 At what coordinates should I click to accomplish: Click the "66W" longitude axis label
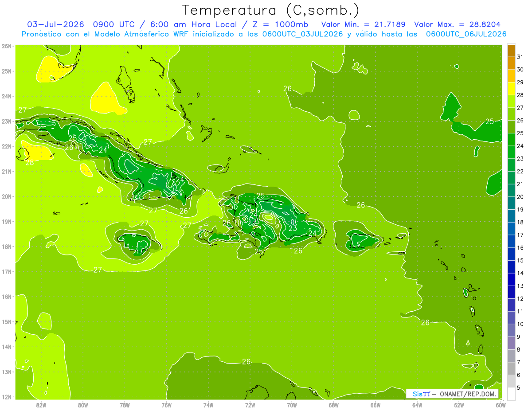pyautogui.click(x=375, y=405)
